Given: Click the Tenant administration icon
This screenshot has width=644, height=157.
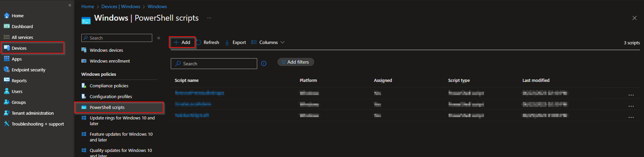Looking at the screenshot, I should point(6,113).
